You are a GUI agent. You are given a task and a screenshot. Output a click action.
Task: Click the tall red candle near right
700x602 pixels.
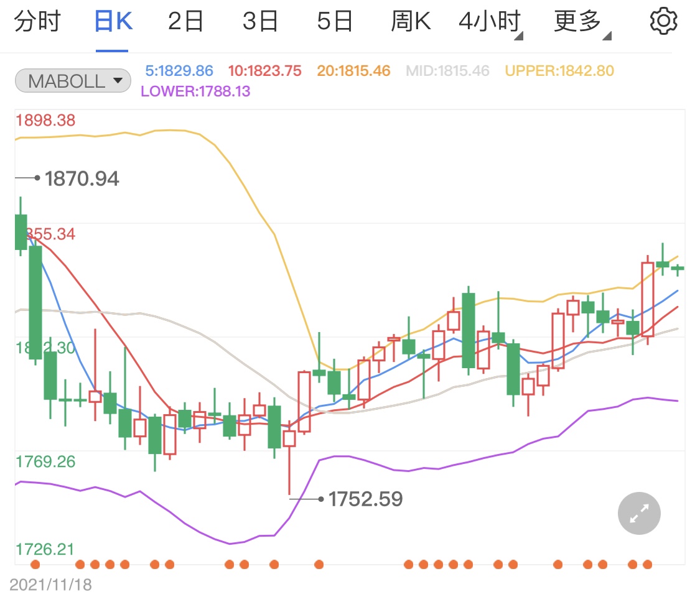coord(647,299)
